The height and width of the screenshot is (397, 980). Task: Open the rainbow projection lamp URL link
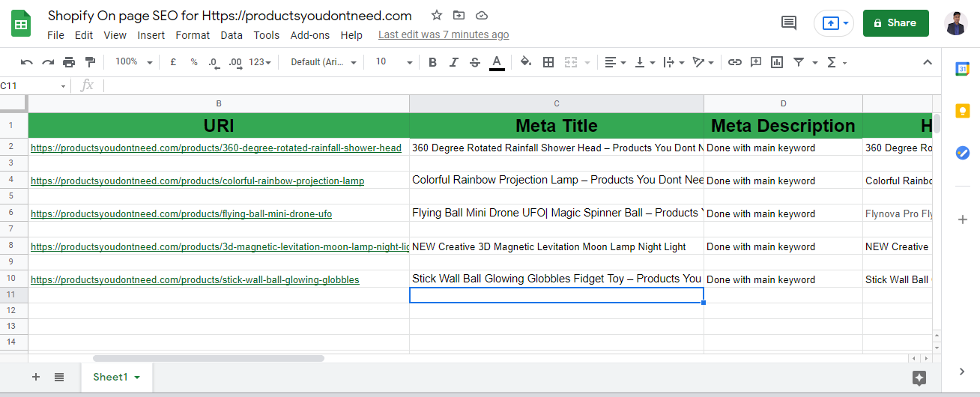click(x=197, y=181)
